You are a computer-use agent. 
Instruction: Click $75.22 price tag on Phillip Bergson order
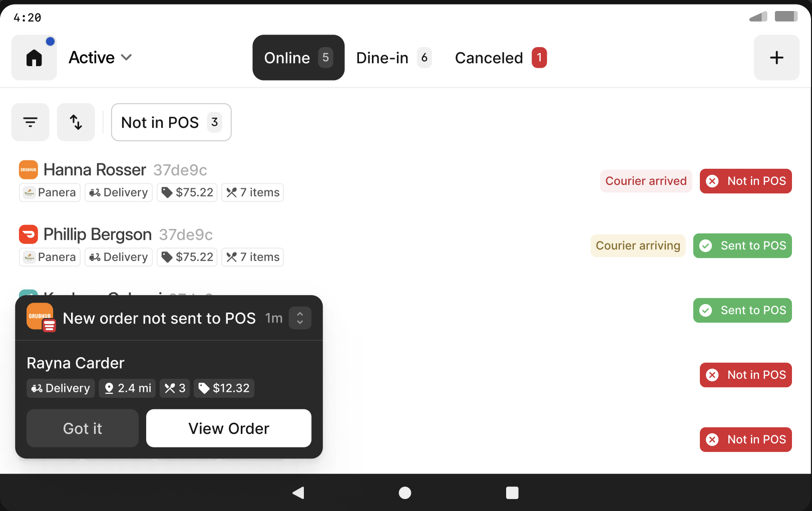(187, 257)
